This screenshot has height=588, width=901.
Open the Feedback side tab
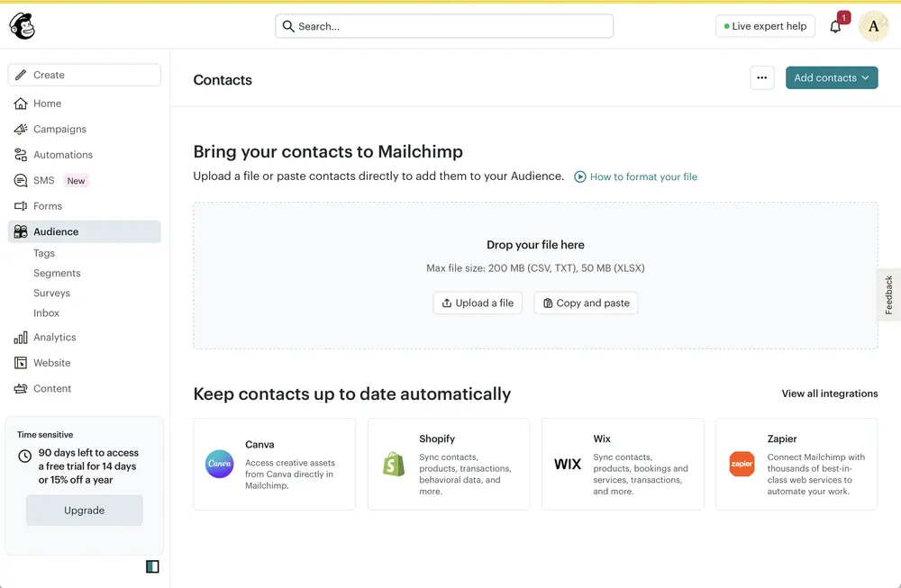(x=889, y=295)
